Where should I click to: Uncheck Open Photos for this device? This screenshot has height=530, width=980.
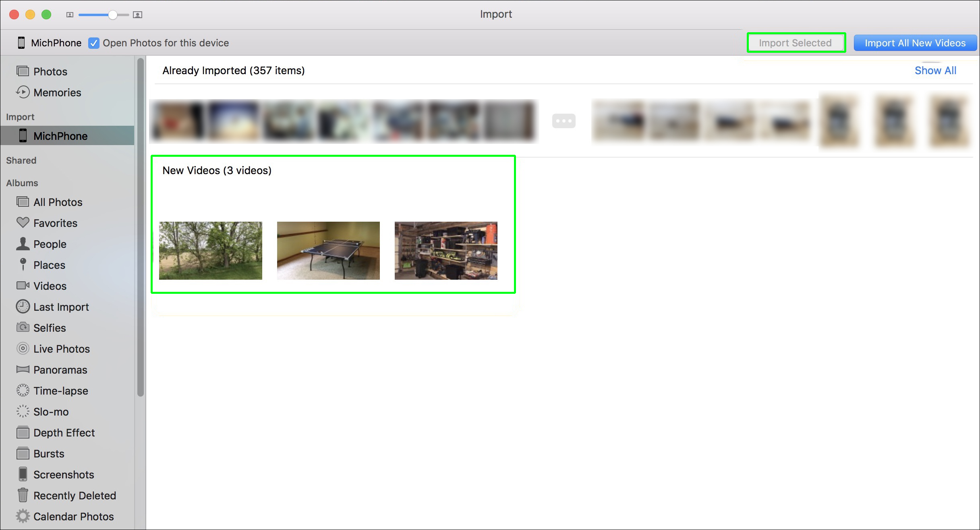tap(94, 43)
